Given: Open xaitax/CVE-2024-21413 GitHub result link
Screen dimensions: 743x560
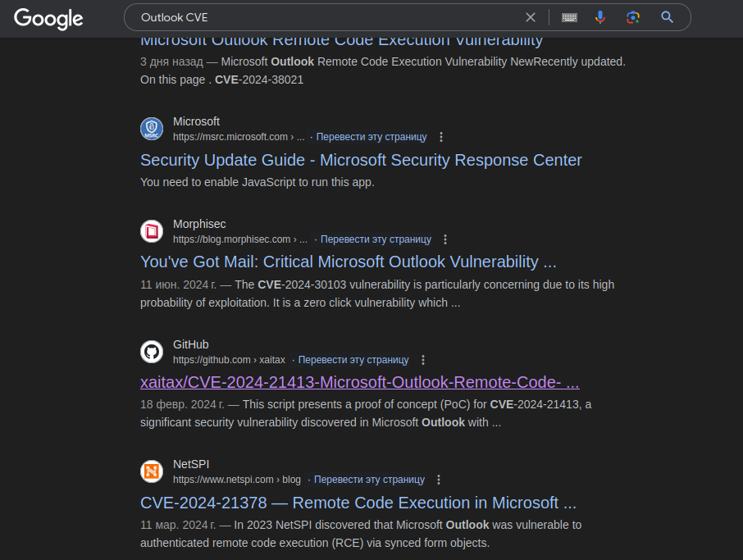Looking at the screenshot, I should click(360, 382).
